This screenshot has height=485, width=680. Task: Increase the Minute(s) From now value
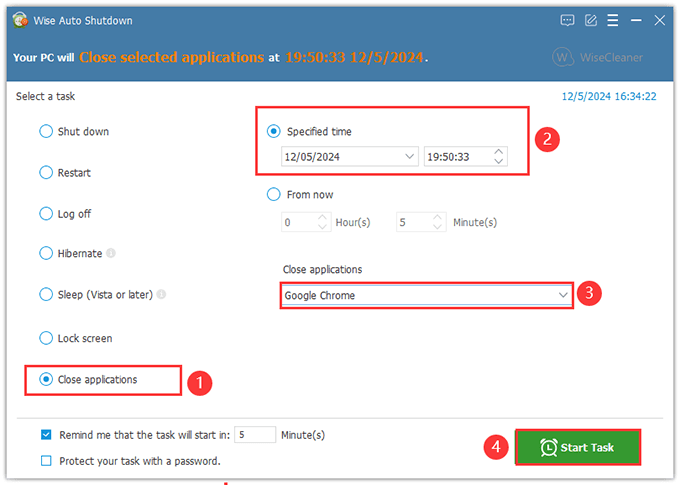438,217
